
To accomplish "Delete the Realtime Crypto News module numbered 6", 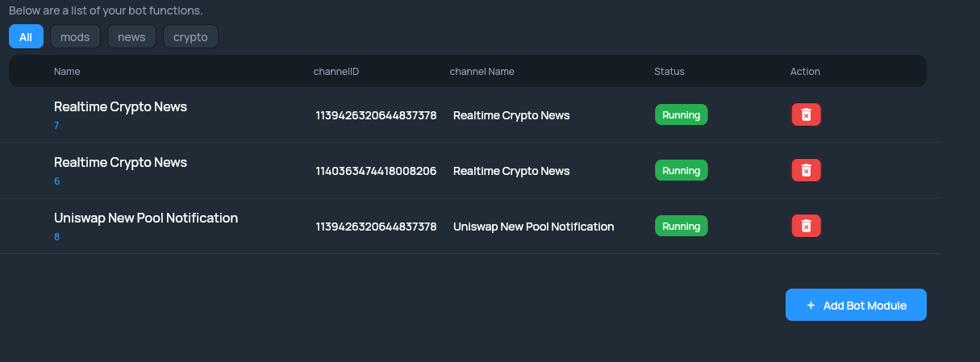I will coord(806,171).
